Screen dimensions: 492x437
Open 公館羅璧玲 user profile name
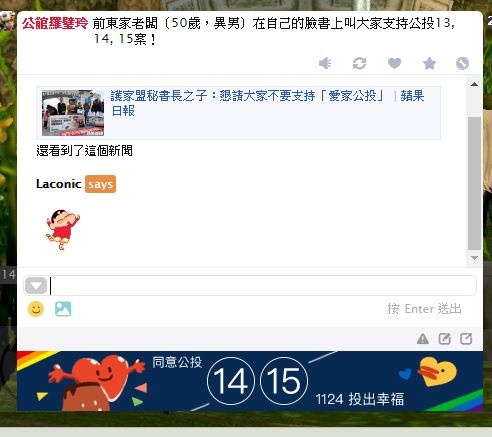(55, 23)
